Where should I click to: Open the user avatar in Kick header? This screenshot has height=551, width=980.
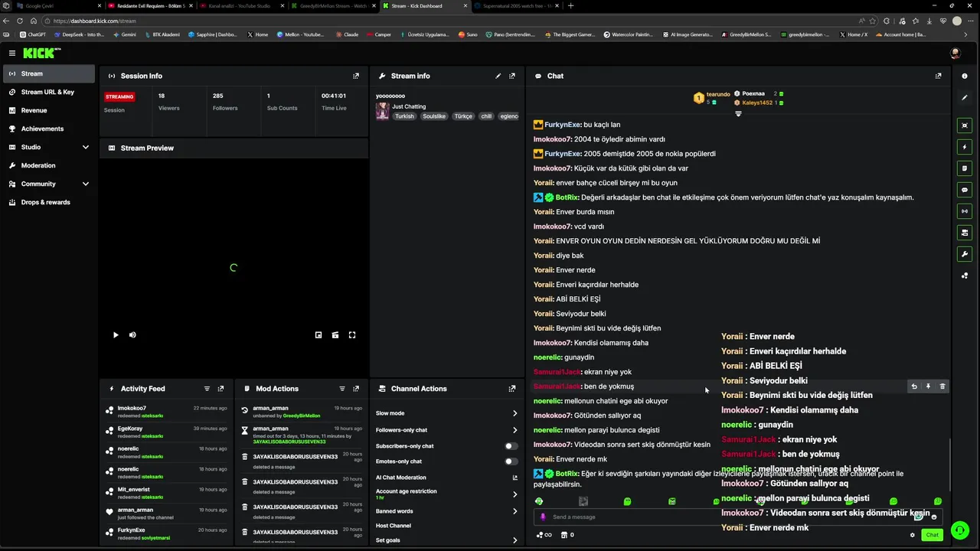955,53
